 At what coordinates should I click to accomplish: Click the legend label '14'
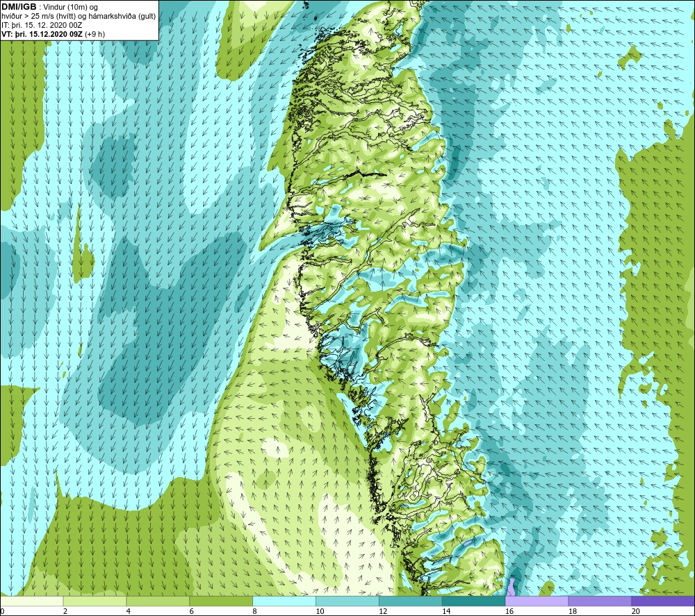pyautogui.click(x=446, y=611)
